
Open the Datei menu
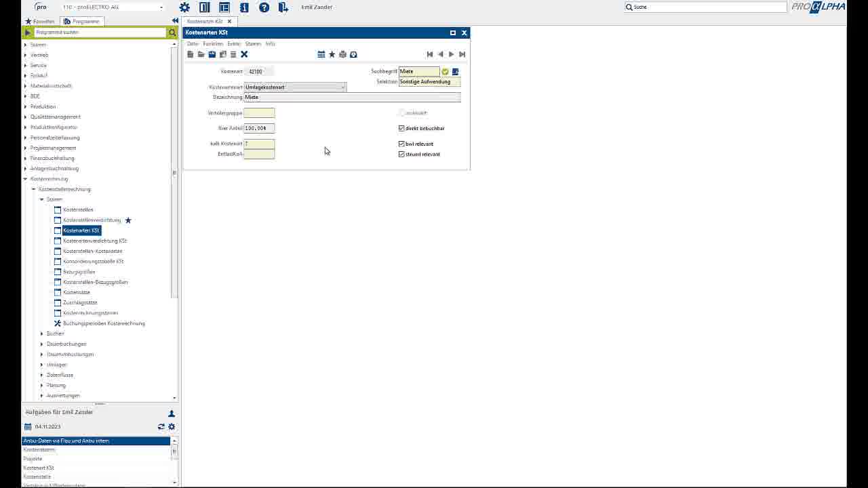[x=193, y=43]
